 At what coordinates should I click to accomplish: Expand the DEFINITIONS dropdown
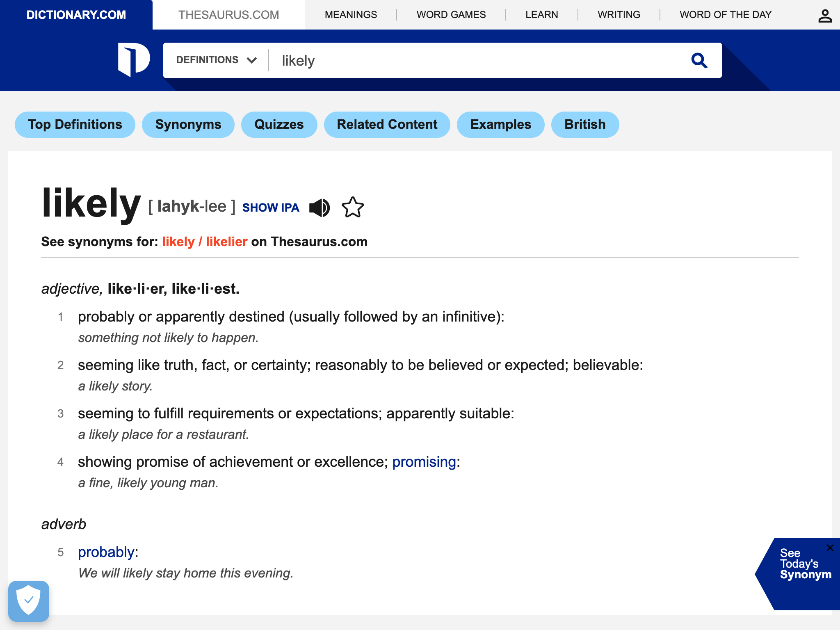[216, 60]
